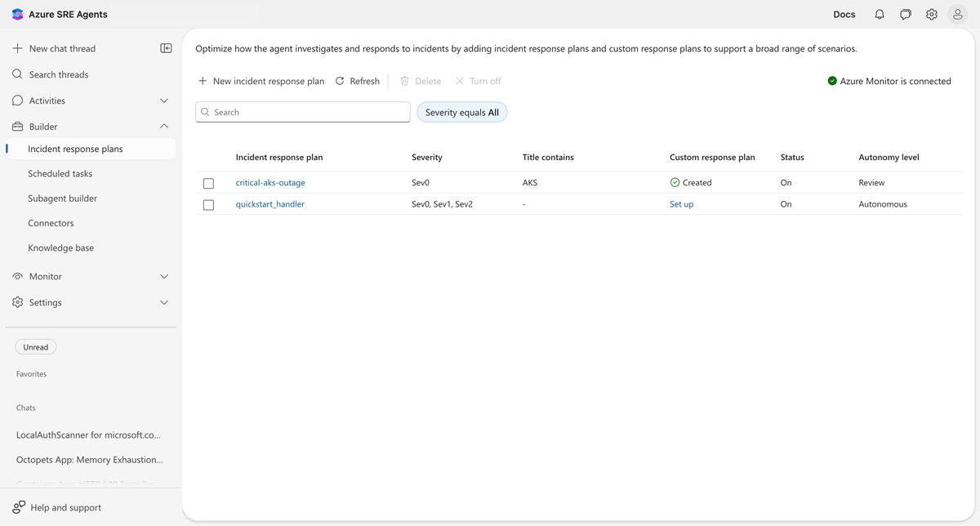Click the Refresh circular arrow icon
The image size is (980, 526).
click(340, 81)
